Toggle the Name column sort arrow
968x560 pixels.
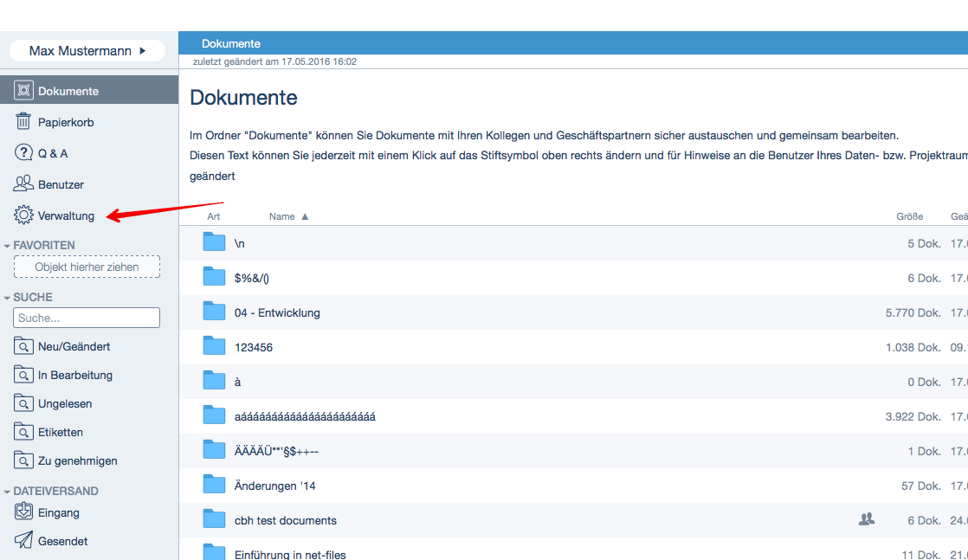point(305,216)
